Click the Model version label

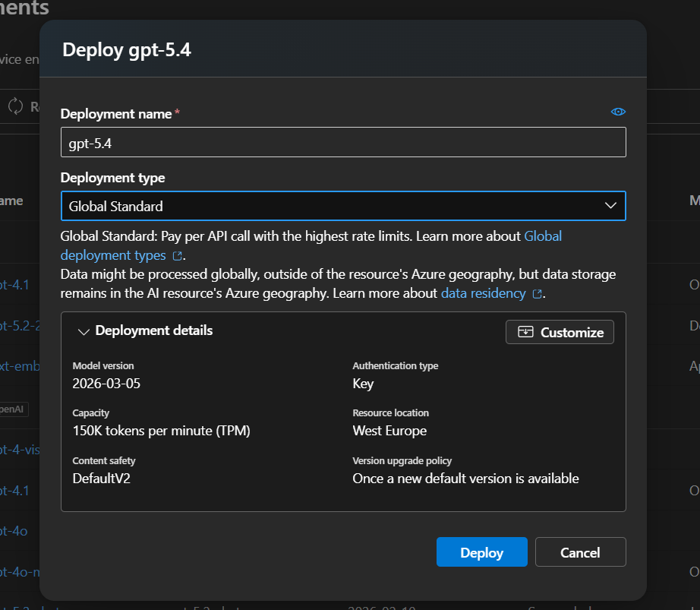click(103, 365)
